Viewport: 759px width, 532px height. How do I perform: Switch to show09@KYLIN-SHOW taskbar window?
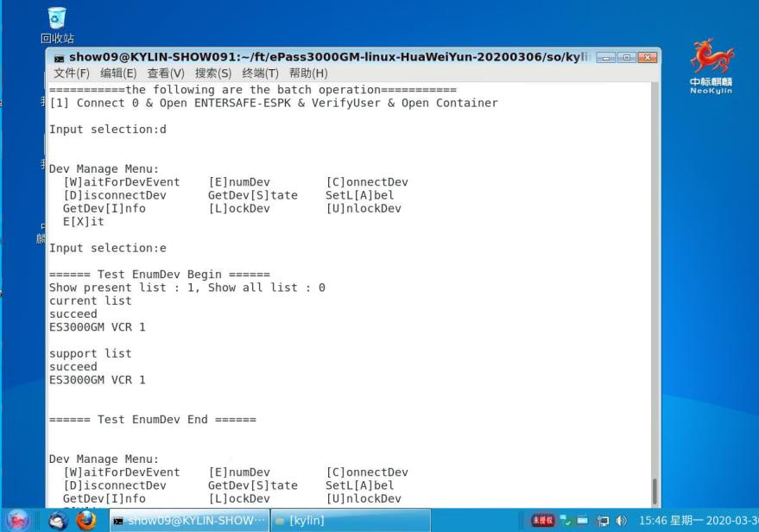[189, 521]
